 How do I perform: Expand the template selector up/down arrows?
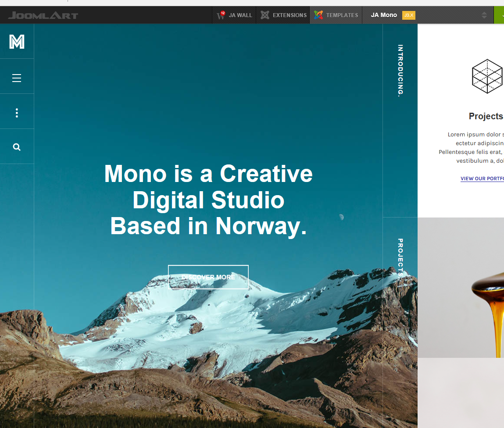[484, 15]
